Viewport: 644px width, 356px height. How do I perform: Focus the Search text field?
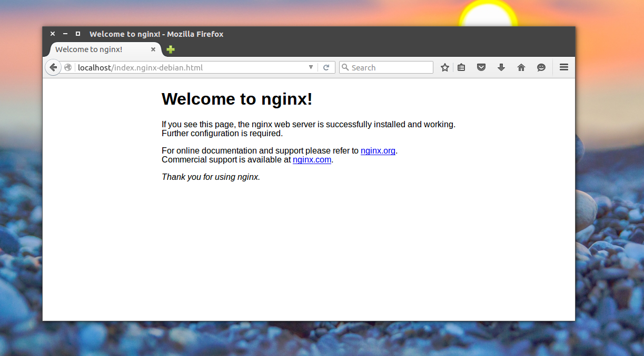point(390,67)
